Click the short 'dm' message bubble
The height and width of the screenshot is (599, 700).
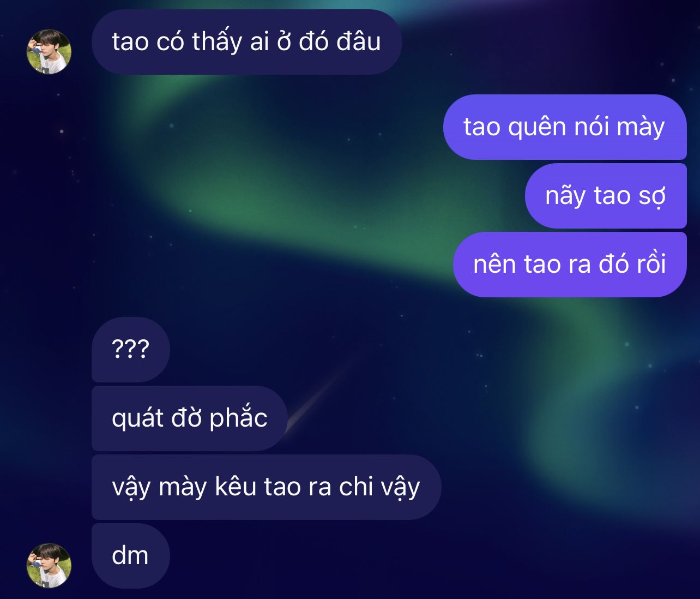131,556
